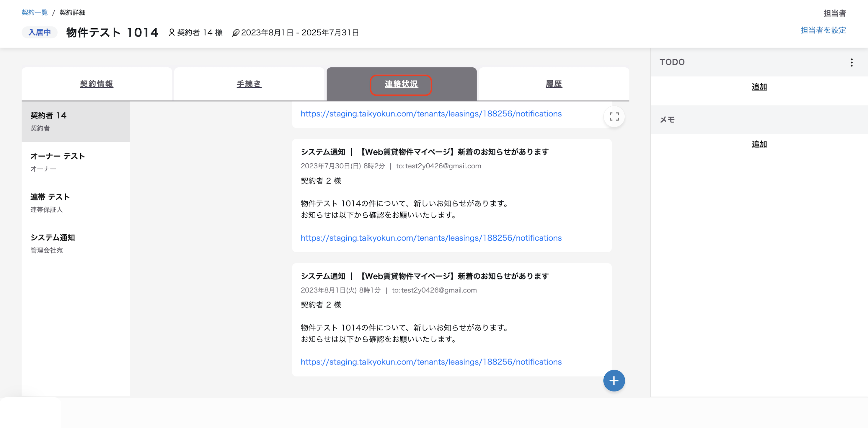Click 契約者 14 様 in header

click(x=200, y=33)
